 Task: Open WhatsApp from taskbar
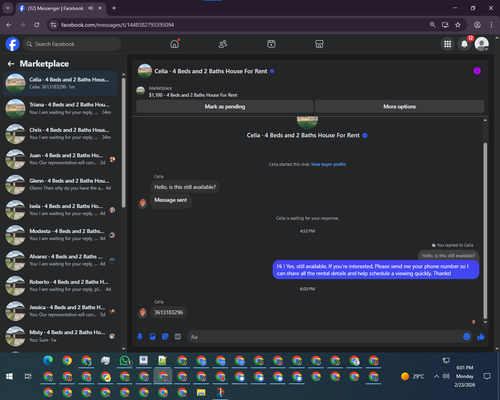point(125,361)
